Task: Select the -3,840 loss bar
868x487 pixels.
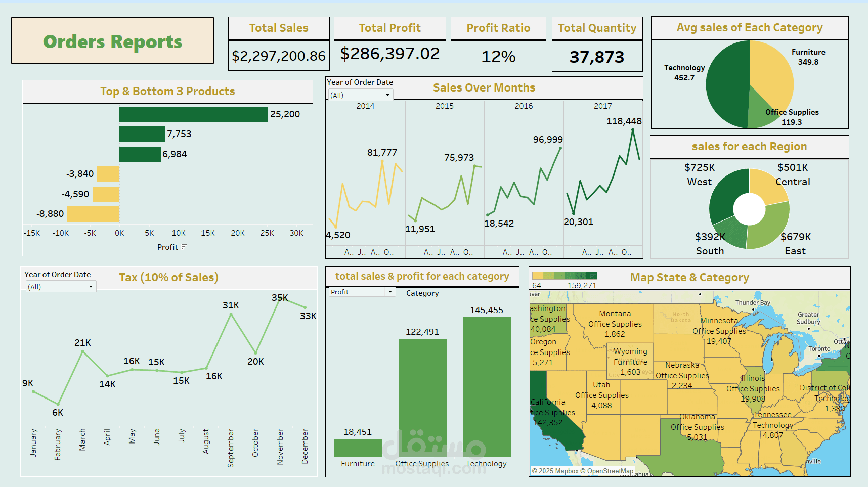Action: tap(108, 174)
